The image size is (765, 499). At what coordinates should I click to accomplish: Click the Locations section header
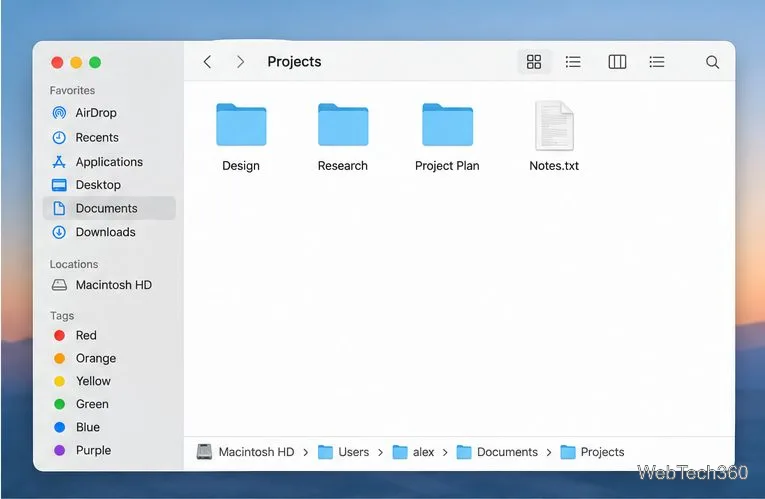coord(74,264)
